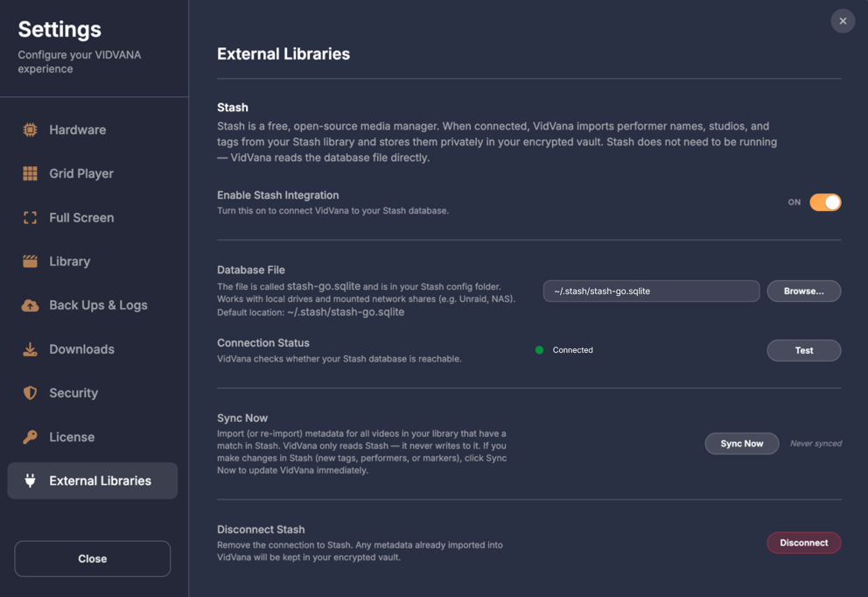Image resolution: width=868 pixels, height=597 pixels.
Task: Click the Hardware chip icon
Action: [x=30, y=130]
